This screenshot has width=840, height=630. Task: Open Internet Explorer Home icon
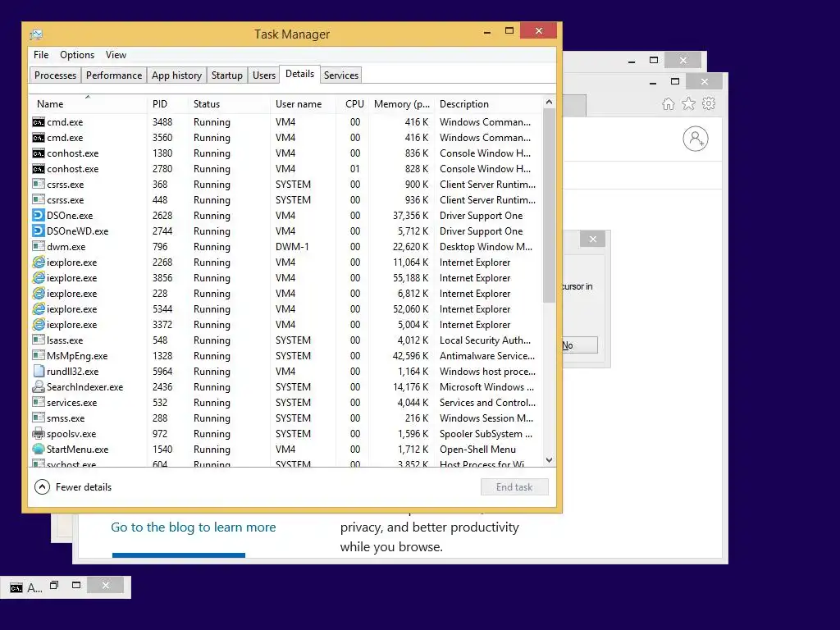point(668,104)
